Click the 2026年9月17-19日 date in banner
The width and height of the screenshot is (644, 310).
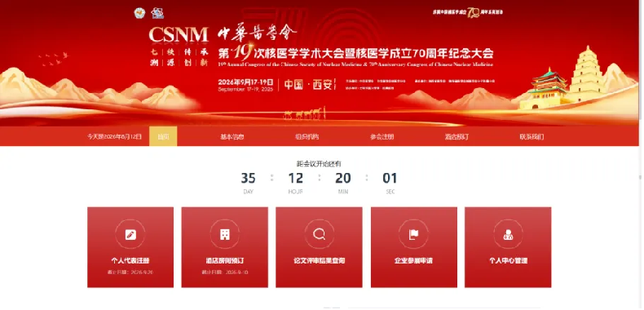click(245, 82)
